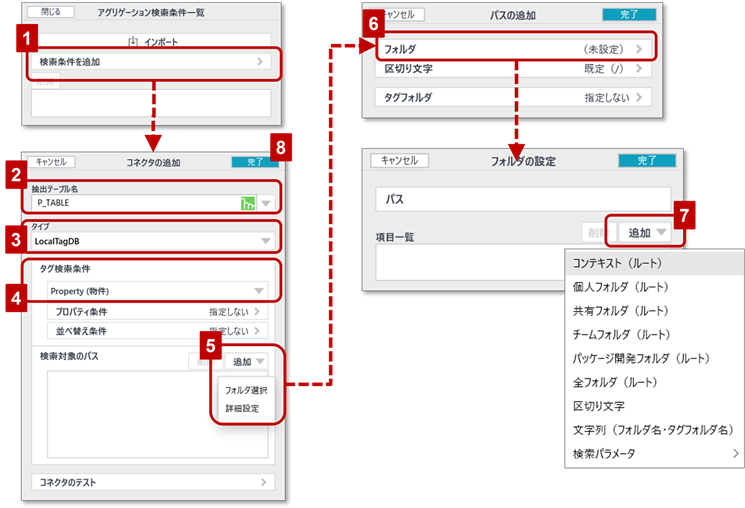Open the タグフォルダ 指定しない row
745x508 pixels.
513,97
